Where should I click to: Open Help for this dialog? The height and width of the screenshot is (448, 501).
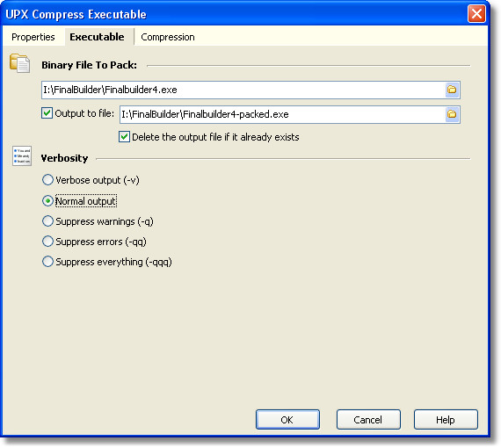[x=446, y=420]
